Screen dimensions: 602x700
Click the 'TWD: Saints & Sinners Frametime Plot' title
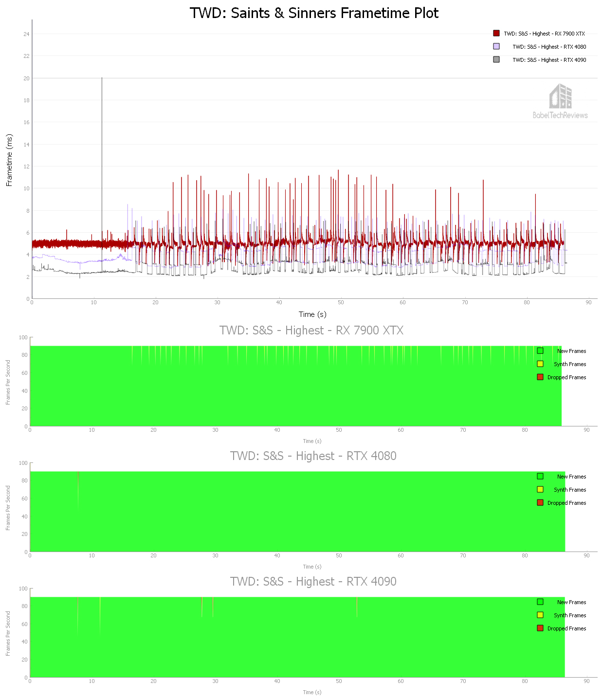click(x=314, y=13)
